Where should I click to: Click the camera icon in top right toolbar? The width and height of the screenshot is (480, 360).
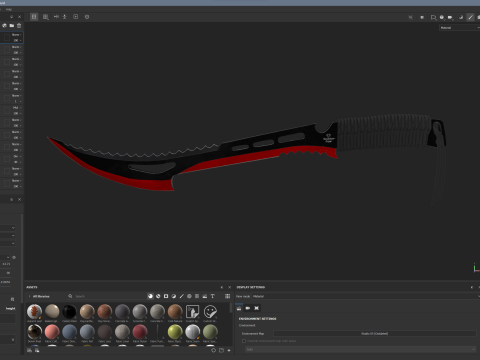pos(450,17)
